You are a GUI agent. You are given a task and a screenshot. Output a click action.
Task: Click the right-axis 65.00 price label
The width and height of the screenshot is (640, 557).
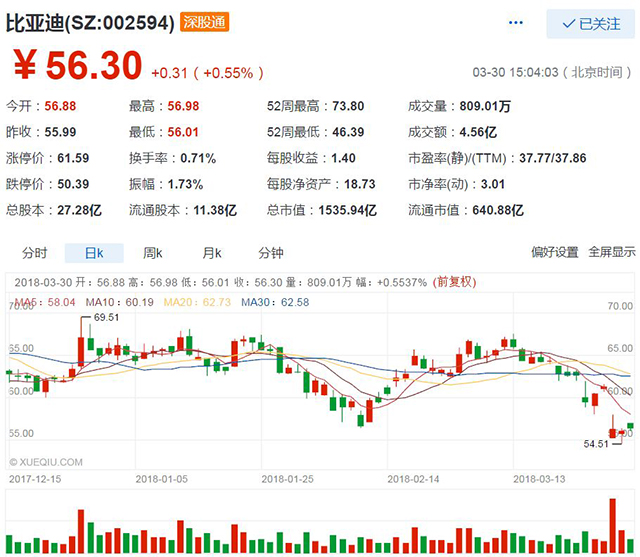coord(620,348)
